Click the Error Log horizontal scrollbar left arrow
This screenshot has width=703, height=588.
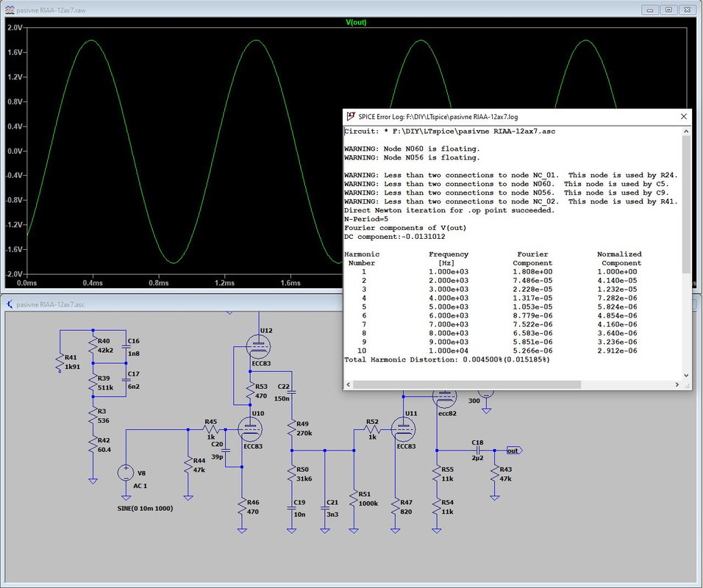349,384
